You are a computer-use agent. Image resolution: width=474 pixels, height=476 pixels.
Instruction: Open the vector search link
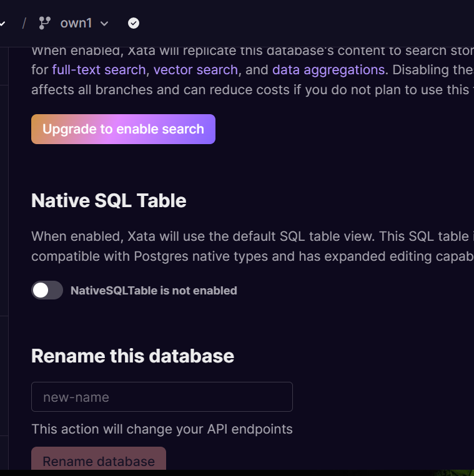pos(195,70)
